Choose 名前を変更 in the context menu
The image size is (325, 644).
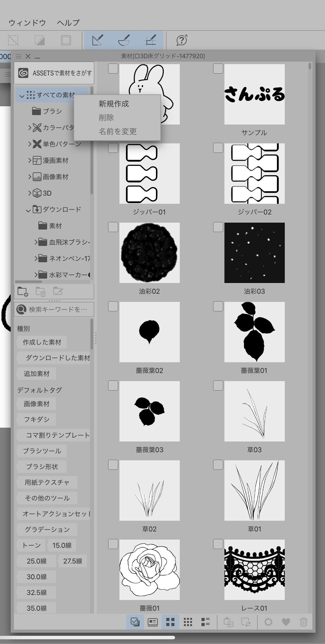(x=118, y=131)
